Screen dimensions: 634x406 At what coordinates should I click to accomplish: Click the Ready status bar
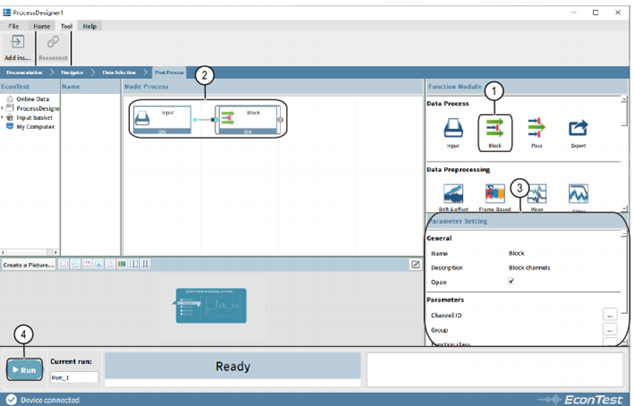coord(232,366)
